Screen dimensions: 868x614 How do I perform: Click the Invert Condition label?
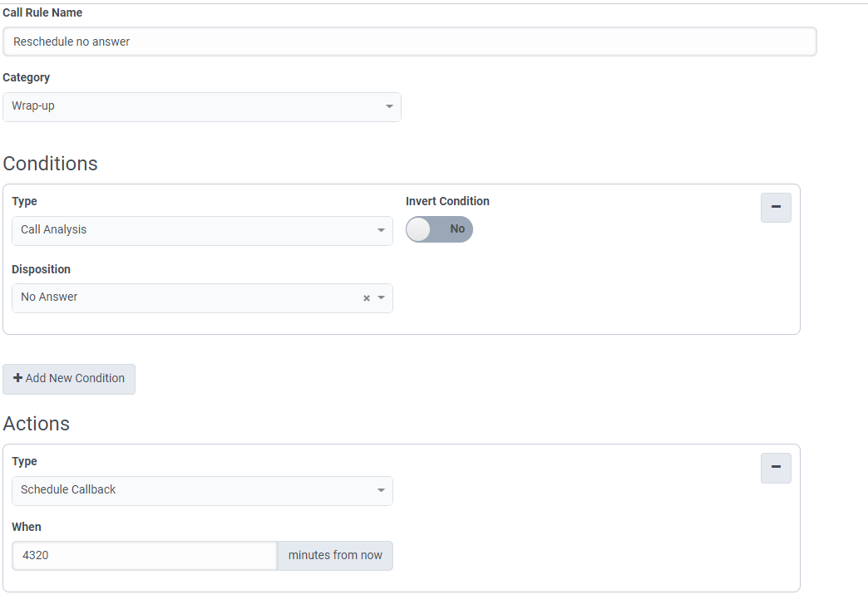(447, 201)
